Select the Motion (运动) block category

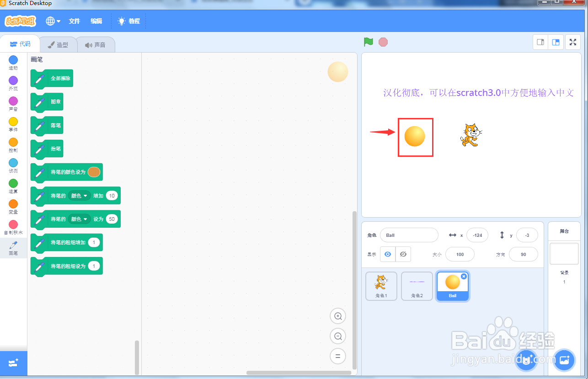tap(12, 61)
